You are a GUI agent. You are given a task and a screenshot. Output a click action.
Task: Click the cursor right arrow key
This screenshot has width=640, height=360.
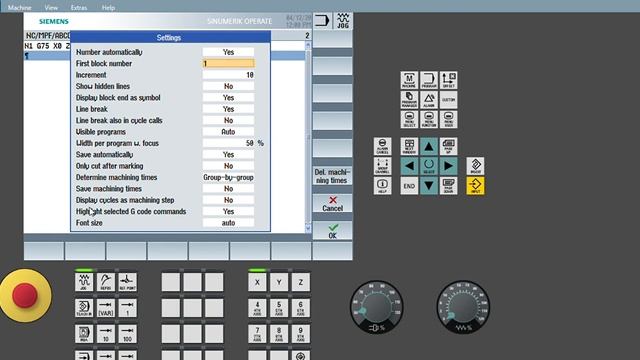point(449,166)
